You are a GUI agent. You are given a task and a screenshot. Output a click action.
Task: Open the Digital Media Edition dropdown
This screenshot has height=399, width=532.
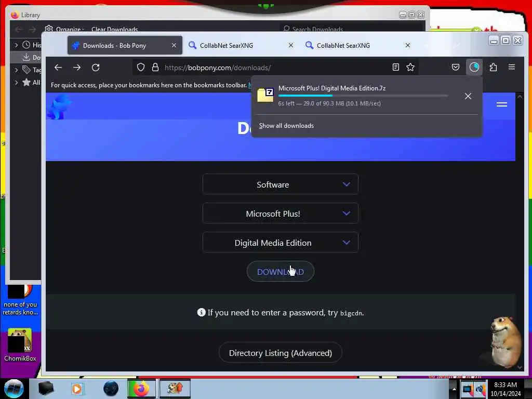[x=280, y=243]
